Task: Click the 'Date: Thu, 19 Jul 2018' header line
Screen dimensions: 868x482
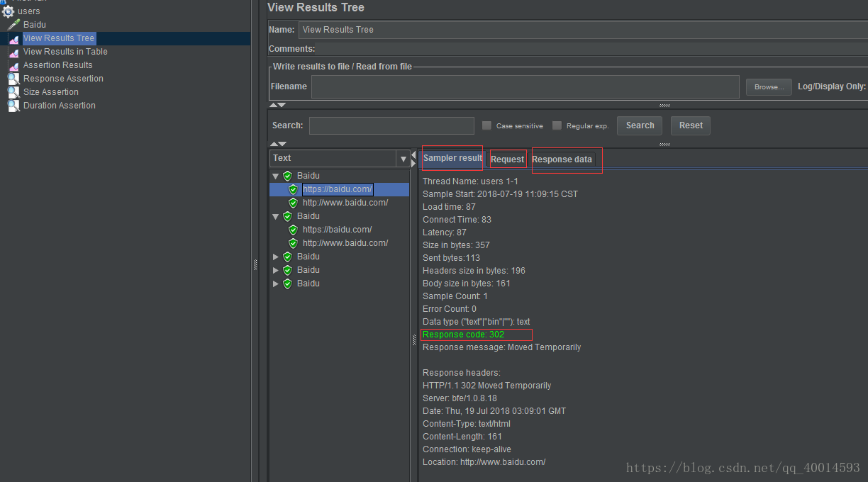Action: pos(494,411)
